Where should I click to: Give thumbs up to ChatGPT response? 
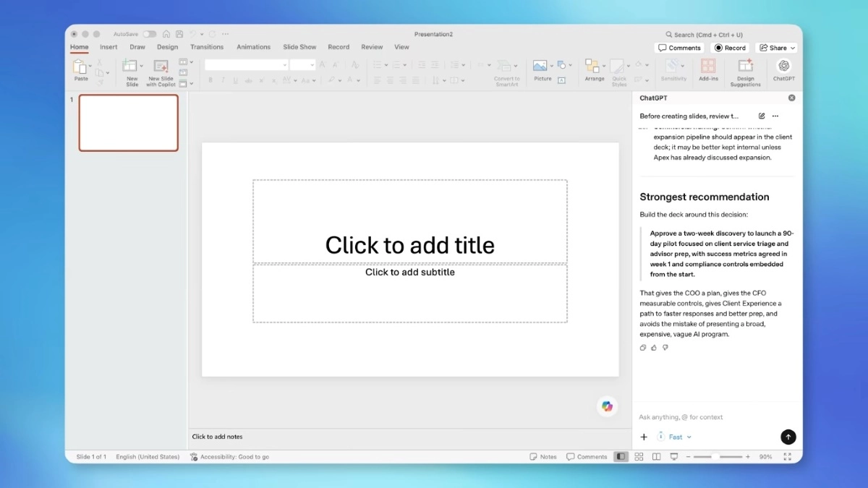654,348
